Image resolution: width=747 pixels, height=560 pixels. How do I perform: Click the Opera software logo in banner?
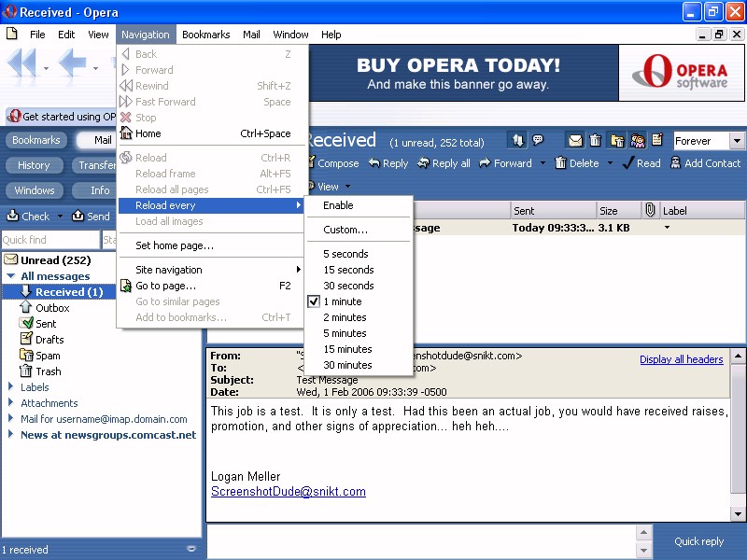tap(682, 73)
